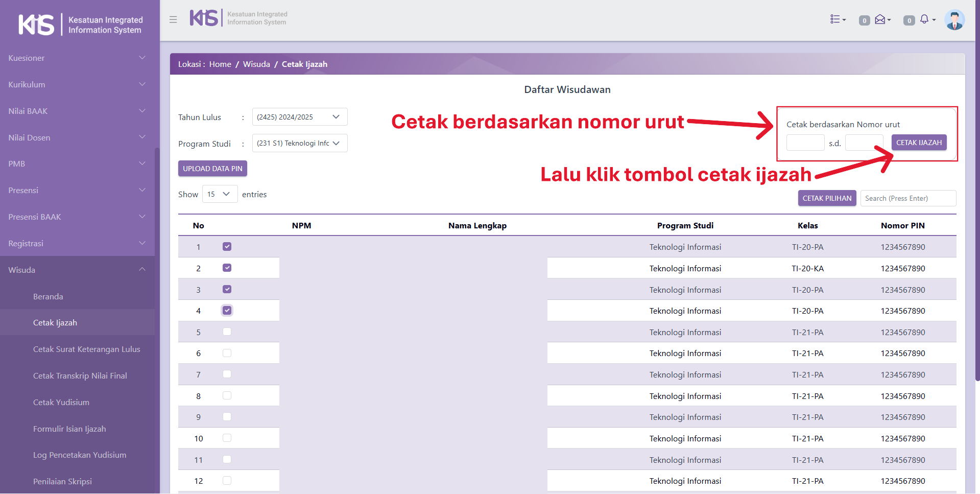Click the Search (Press Enter) field
This screenshot has height=494, width=980.
[907, 198]
